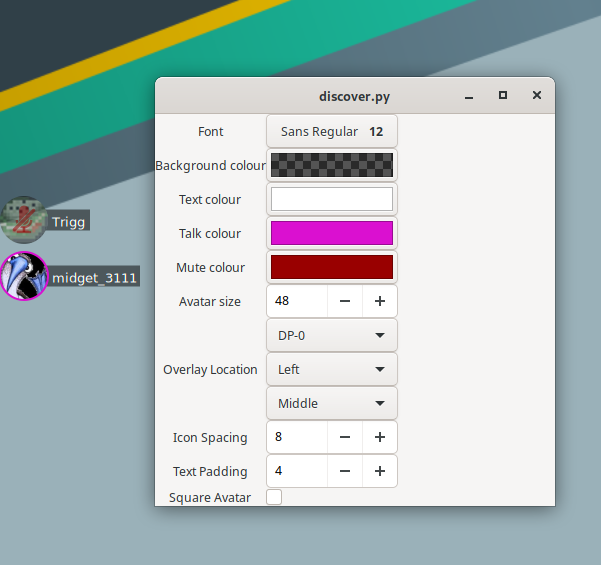The image size is (601, 565).
Task: Decrease Icon Spacing with minus button
Action: click(x=345, y=437)
